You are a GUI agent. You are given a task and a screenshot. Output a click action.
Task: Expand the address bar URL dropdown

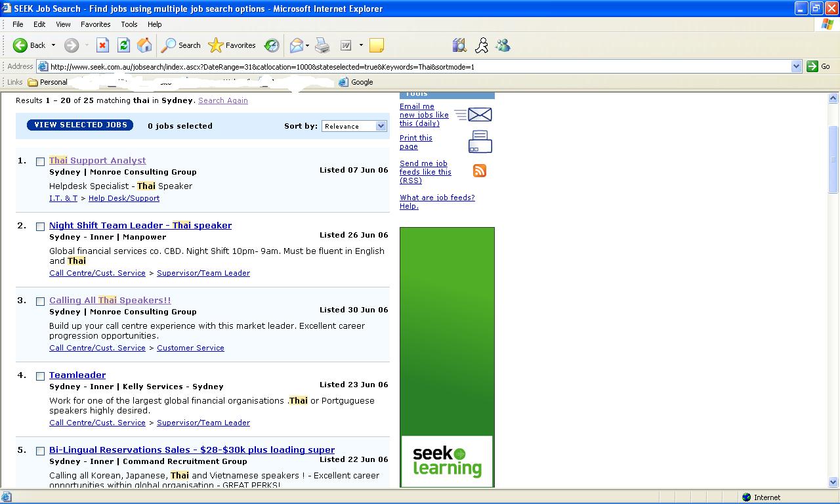[x=796, y=66]
